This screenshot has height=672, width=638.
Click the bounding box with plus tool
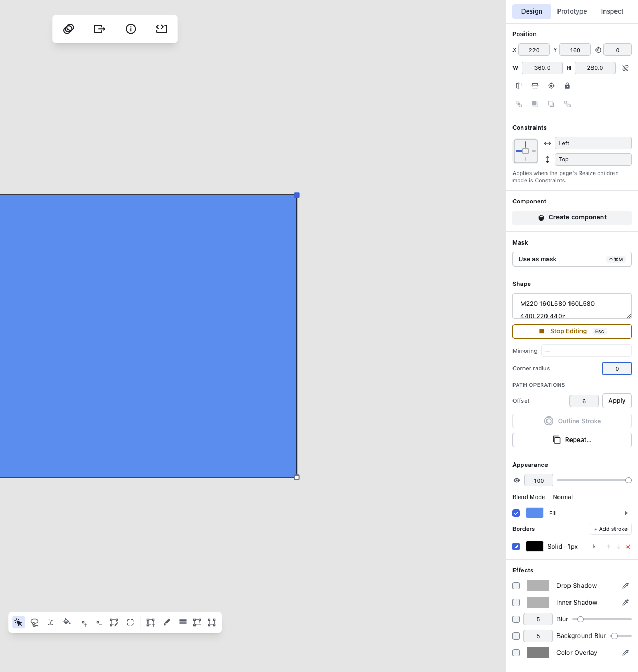[151, 622]
